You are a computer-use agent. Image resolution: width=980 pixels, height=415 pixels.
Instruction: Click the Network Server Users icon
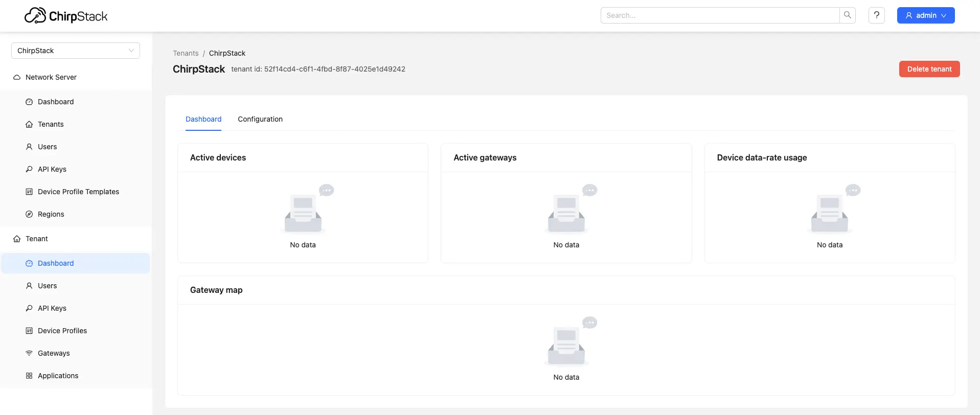pyautogui.click(x=29, y=147)
